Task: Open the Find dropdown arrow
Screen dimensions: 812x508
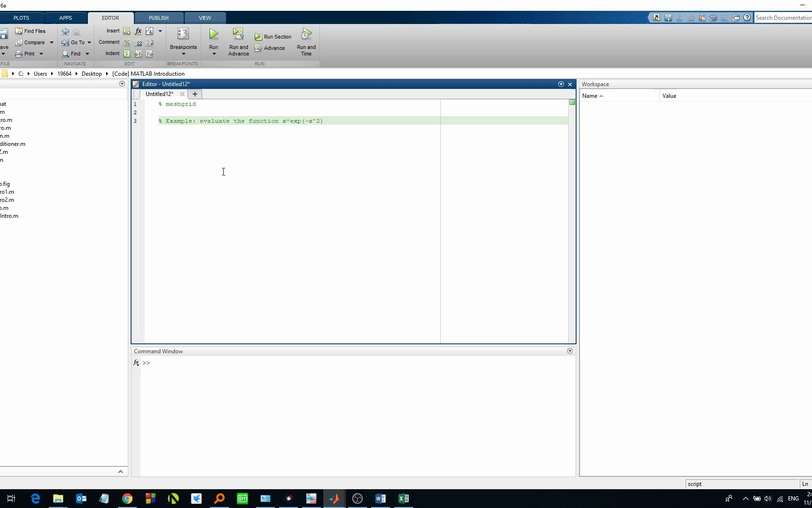Action: [87, 54]
